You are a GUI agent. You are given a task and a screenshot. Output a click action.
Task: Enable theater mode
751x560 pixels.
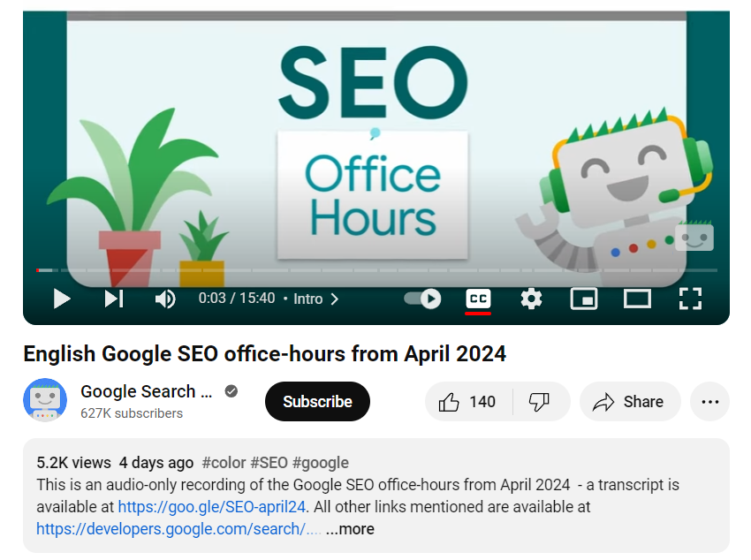pos(637,299)
